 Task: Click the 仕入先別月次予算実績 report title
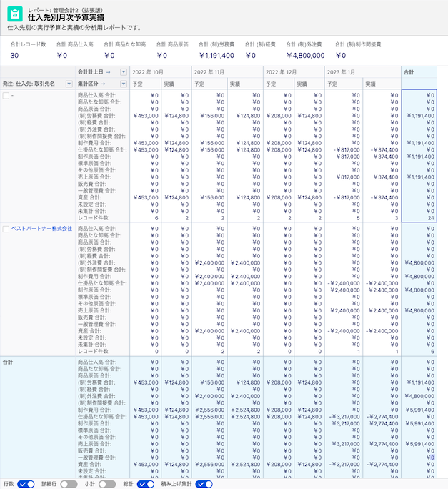(57, 16)
